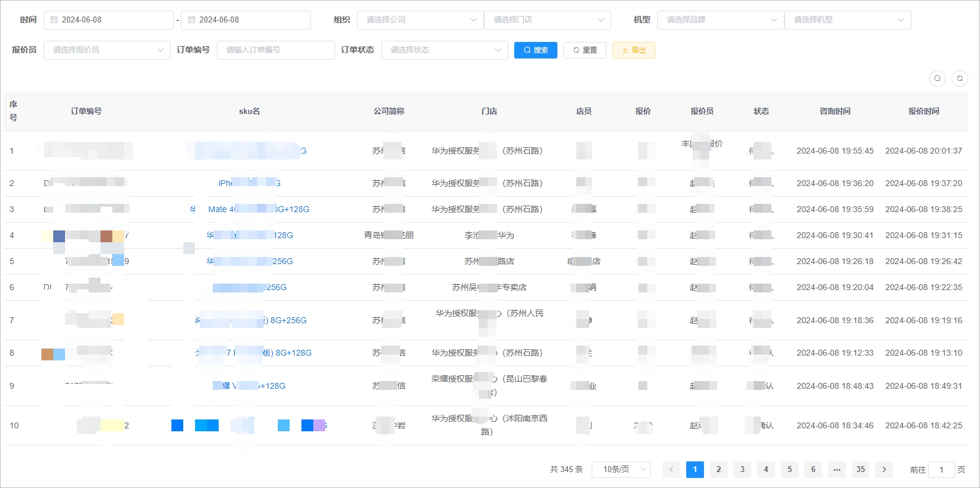Click inquiry time 2024-06-08 19:20:04

coord(835,287)
